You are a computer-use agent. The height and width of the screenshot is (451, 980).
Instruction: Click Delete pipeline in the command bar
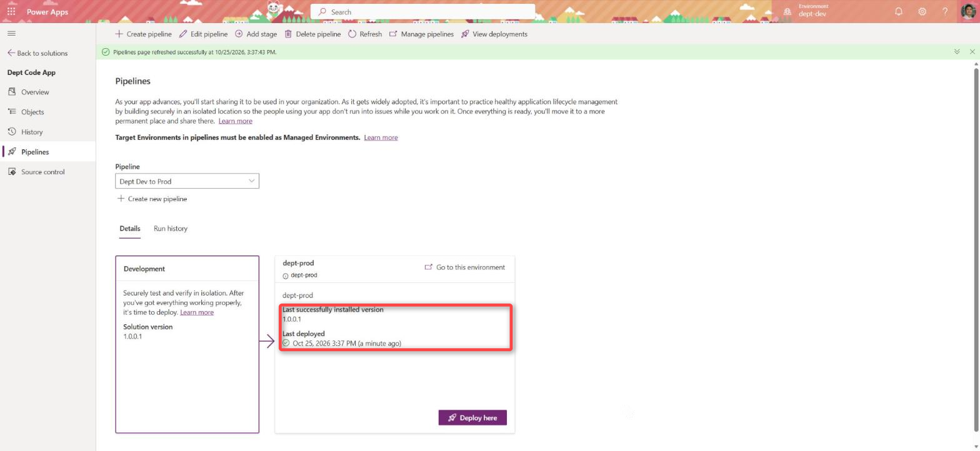pyautogui.click(x=312, y=34)
